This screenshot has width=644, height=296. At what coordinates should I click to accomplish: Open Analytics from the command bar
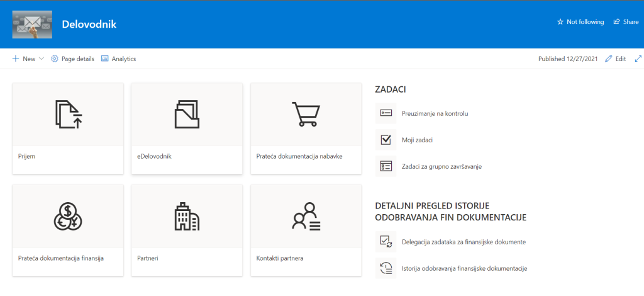(118, 59)
